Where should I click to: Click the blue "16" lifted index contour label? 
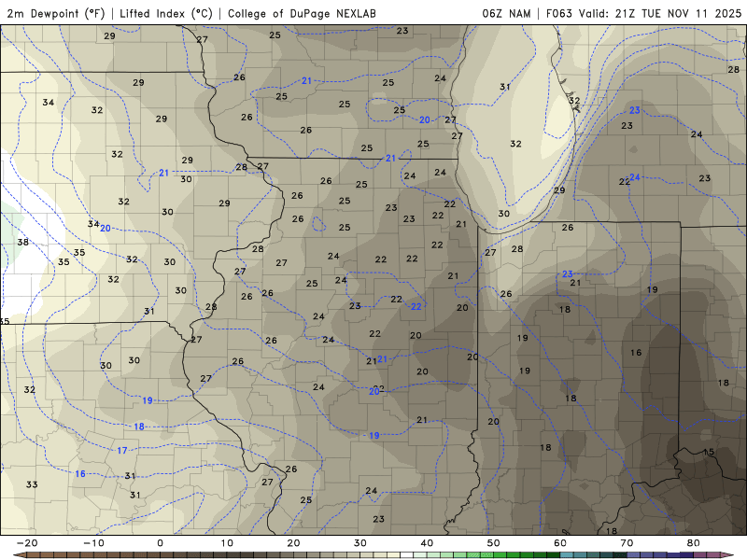tap(80, 473)
